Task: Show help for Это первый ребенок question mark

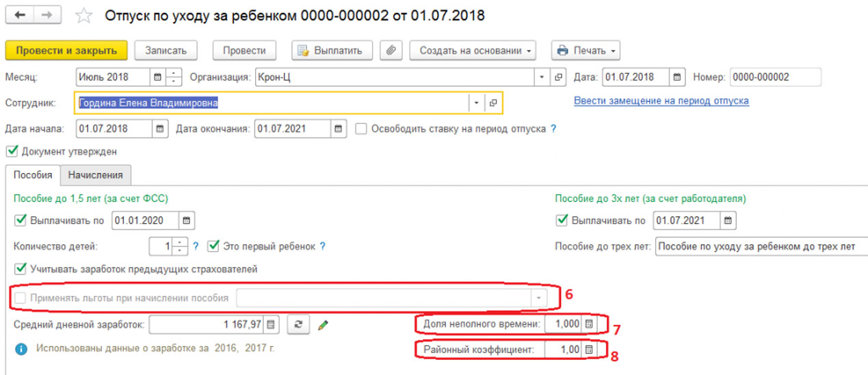Action: [322, 246]
